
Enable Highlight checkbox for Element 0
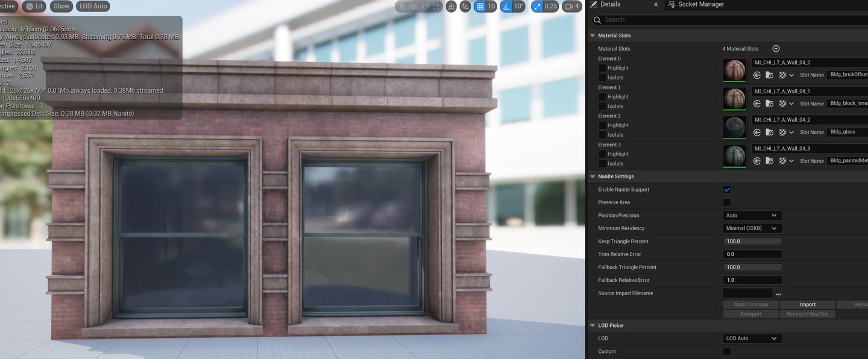(x=602, y=68)
